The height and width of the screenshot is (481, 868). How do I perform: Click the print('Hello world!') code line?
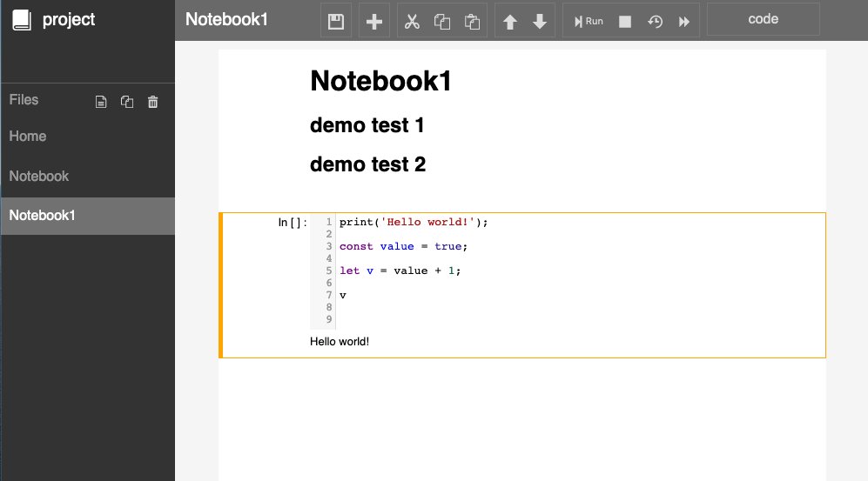tap(414, 223)
